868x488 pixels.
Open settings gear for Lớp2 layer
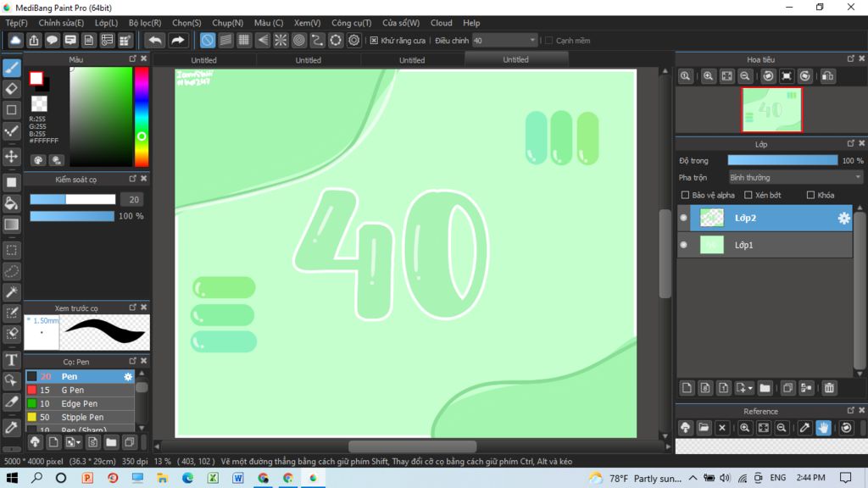(843, 219)
